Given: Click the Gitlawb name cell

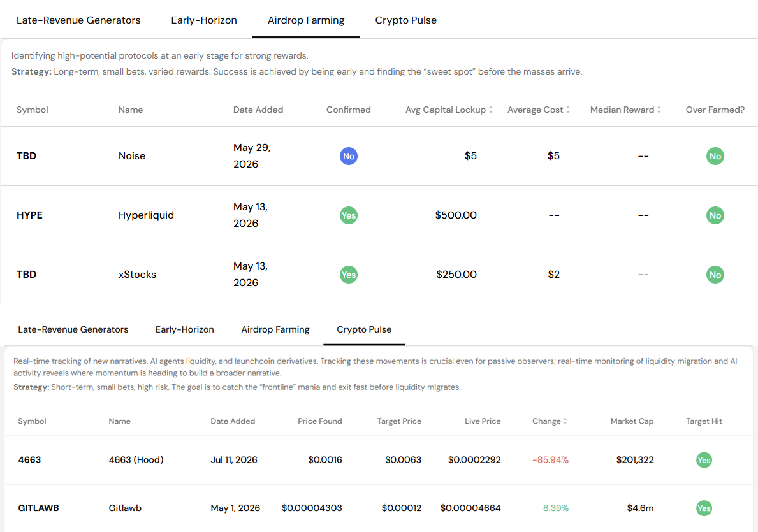Looking at the screenshot, I should click(x=125, y=508).
